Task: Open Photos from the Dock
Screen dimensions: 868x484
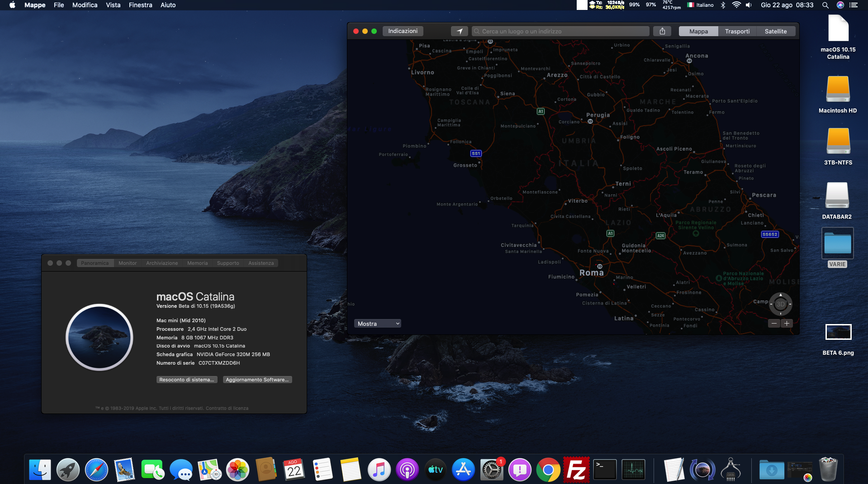Action: pos(237,470)
